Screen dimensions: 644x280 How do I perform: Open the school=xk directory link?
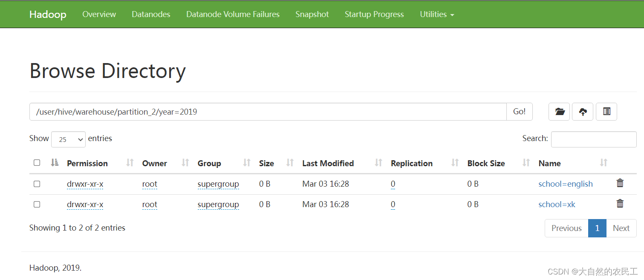[x=557, y=204]
